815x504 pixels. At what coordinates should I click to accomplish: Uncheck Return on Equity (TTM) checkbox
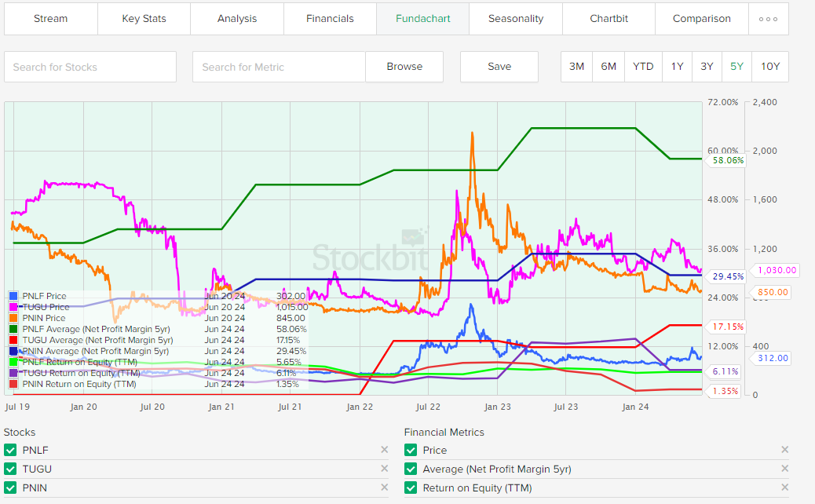tap(411, 488)
